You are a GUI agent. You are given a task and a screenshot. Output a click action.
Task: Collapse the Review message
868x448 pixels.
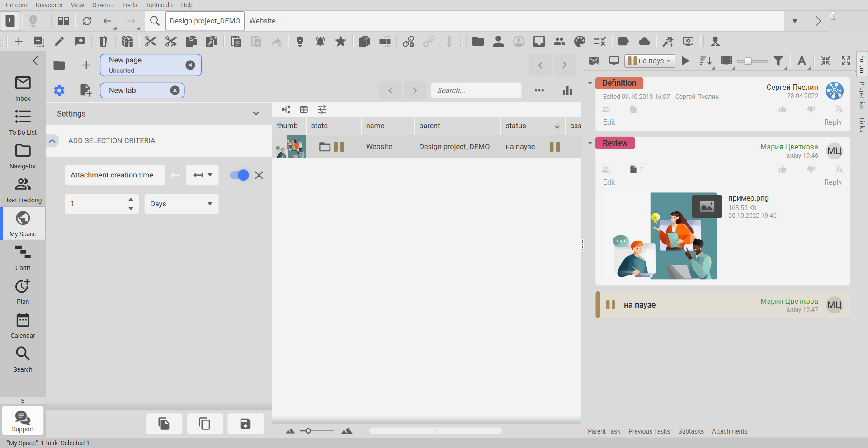tap(590, 143)
